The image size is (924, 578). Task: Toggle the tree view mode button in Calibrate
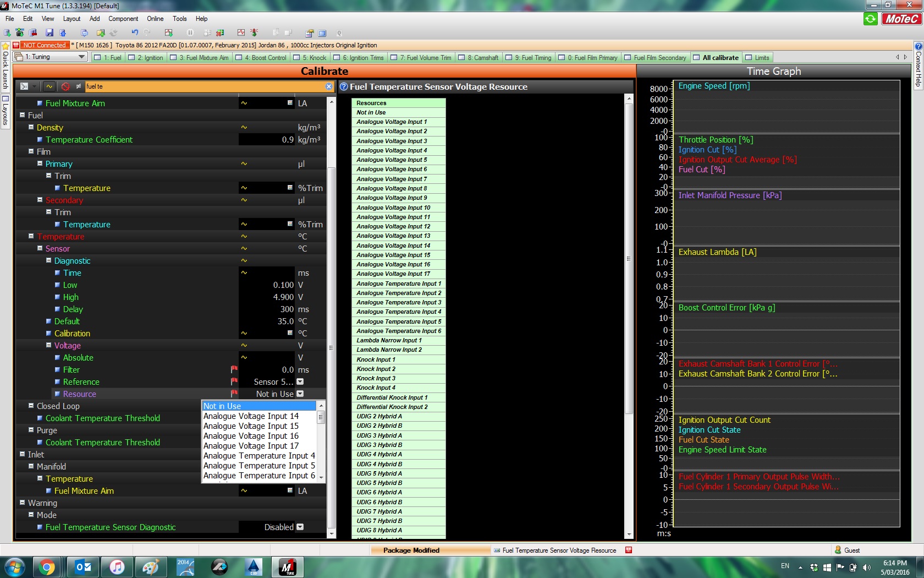tap(24, 86)
